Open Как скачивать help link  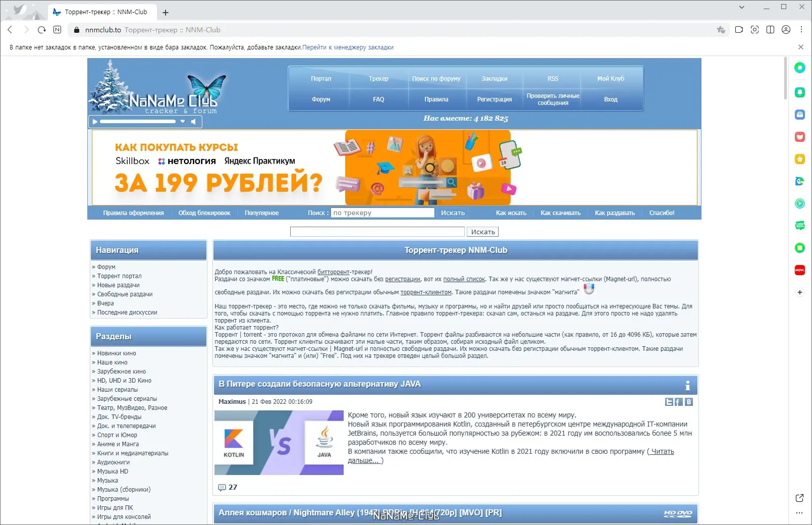click(x=561, y=213)
